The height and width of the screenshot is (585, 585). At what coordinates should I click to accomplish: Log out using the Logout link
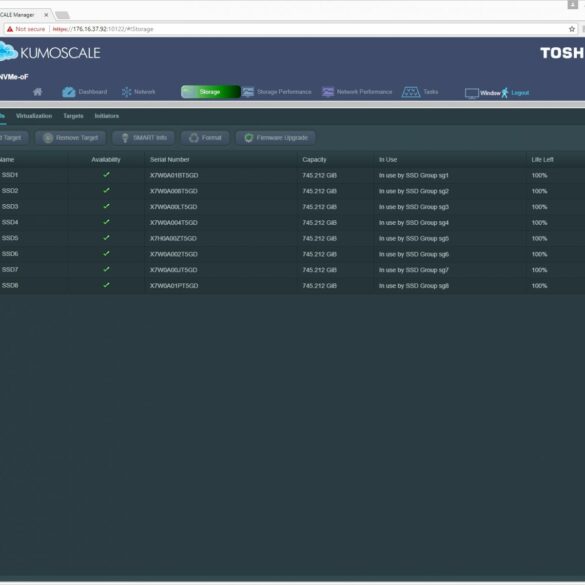tap(520, 93)
